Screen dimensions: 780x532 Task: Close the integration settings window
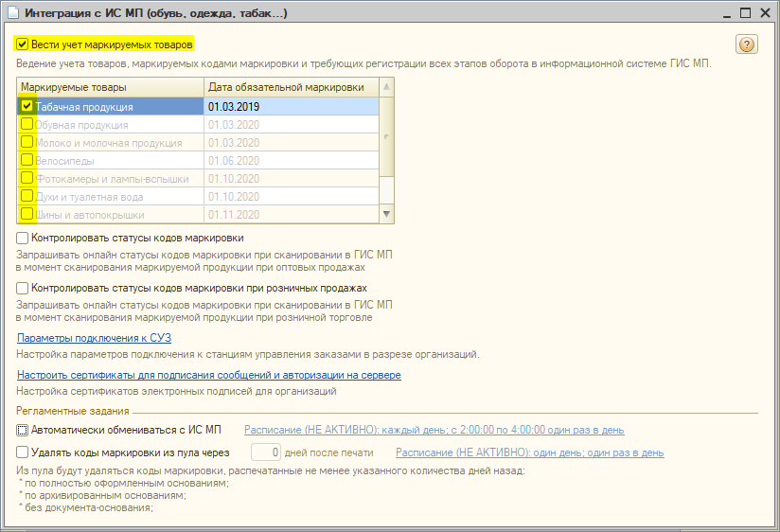[765, 13]
